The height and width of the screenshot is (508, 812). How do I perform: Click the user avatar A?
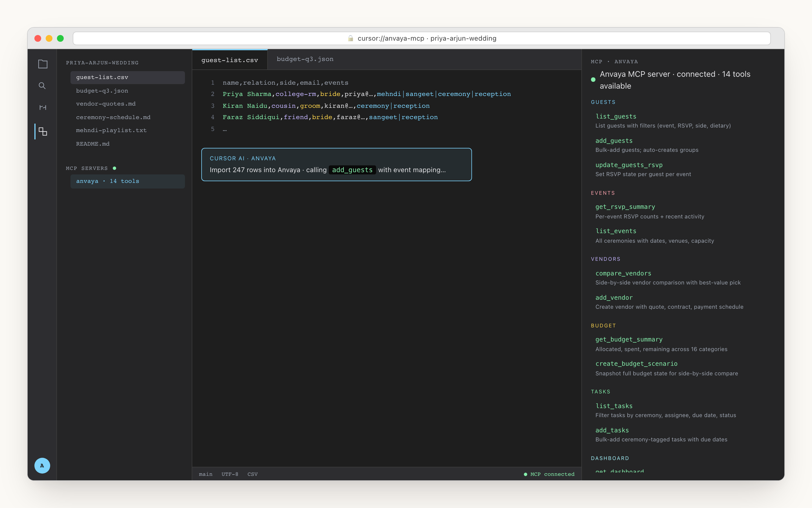[x=42, y=465]
